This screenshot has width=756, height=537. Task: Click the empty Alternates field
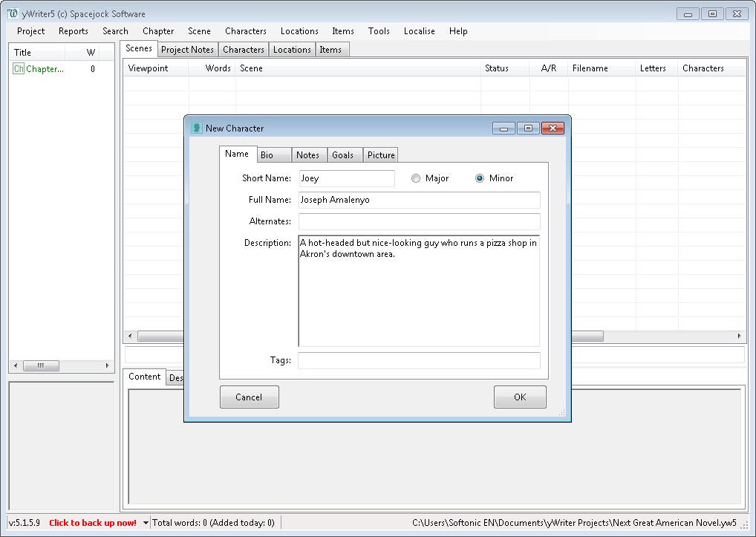[x=419, y=221]
